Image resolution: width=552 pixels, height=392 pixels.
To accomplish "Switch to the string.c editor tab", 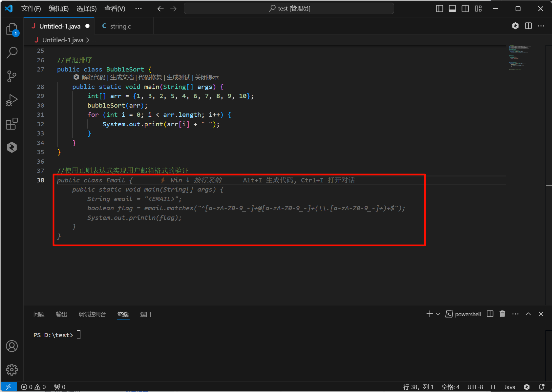I will (120, 26).
